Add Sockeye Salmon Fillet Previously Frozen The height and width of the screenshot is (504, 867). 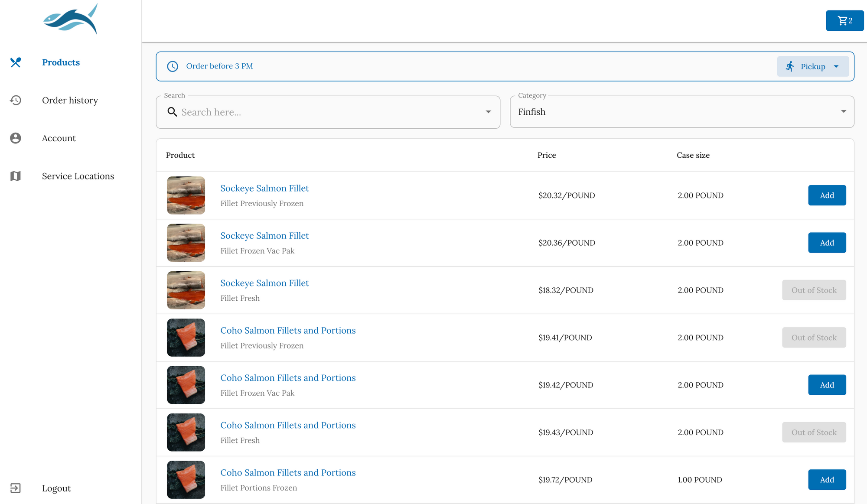click(828, 195)
